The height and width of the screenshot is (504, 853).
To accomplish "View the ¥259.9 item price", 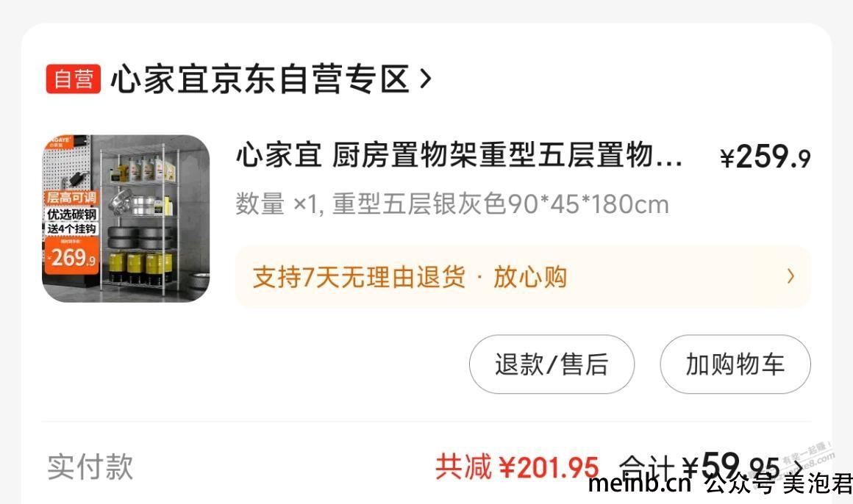I will [765, 157].
